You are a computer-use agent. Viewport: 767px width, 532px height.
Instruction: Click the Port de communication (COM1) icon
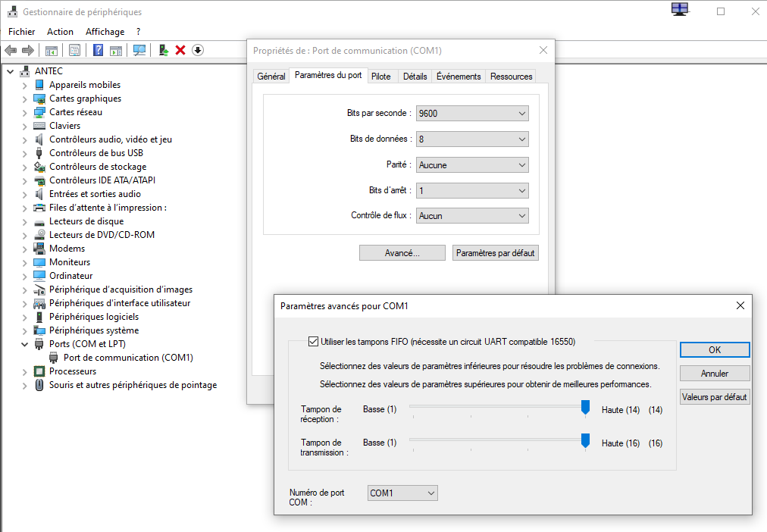click(54, 358)
